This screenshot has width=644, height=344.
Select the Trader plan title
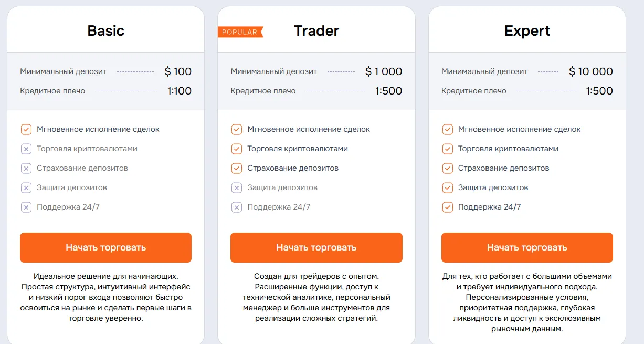(316, 30)
